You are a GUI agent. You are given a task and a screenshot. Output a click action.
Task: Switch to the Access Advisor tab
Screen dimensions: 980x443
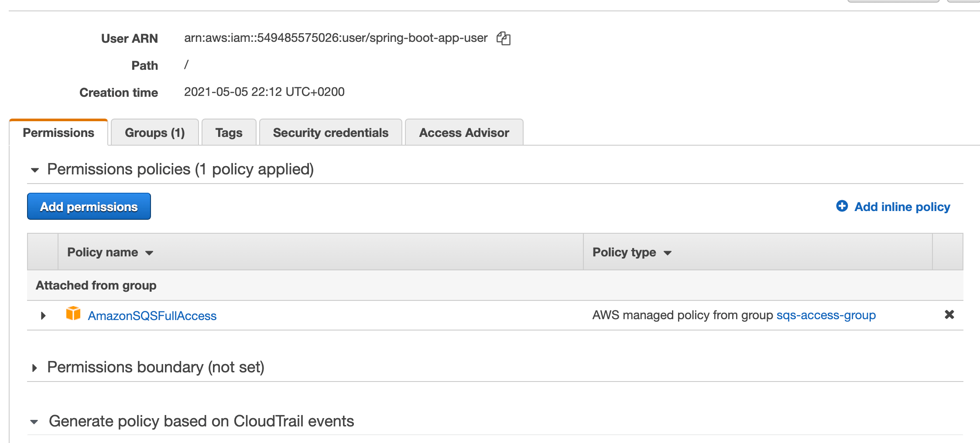point(464,132)
